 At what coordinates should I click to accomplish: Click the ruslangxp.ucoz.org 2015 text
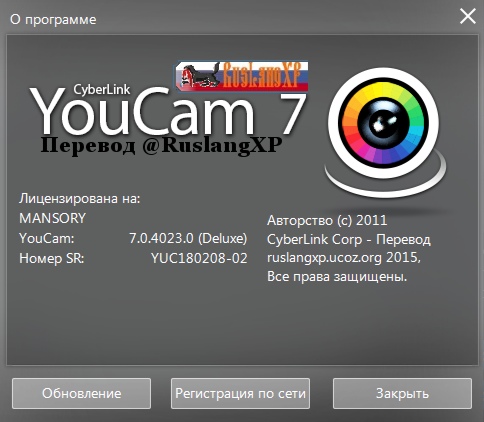point(344,257)
